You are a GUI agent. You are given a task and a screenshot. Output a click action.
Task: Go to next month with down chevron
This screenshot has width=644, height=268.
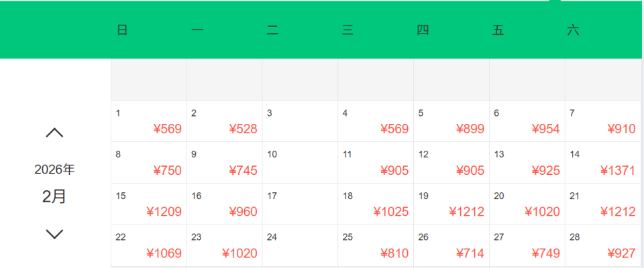(x=54, y=234)
